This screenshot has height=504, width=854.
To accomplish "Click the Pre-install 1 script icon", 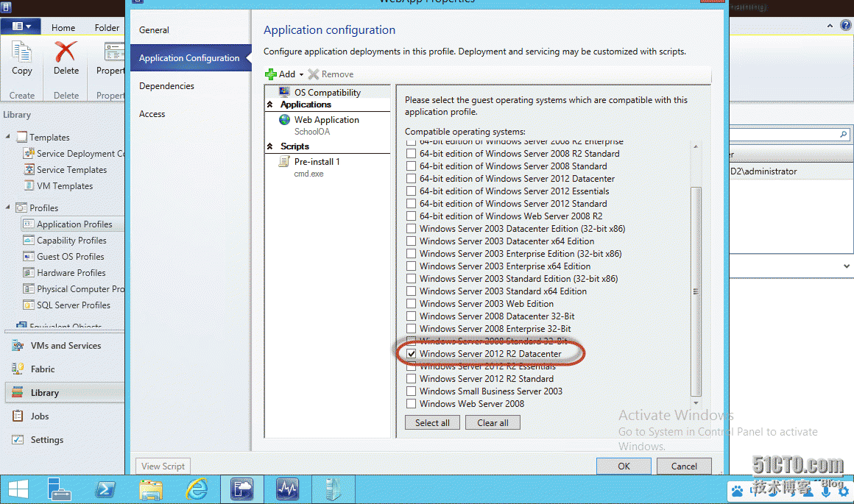I will 283,162.
